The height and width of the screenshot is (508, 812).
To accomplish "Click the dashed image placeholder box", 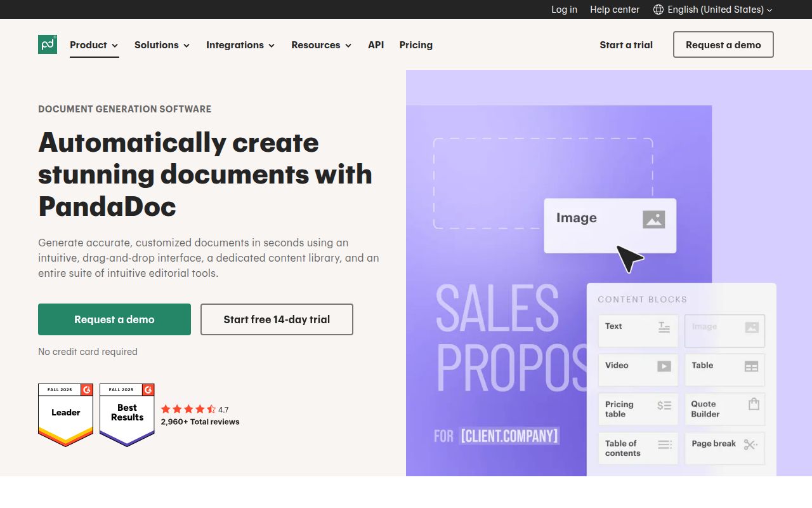I will [543, 184].
